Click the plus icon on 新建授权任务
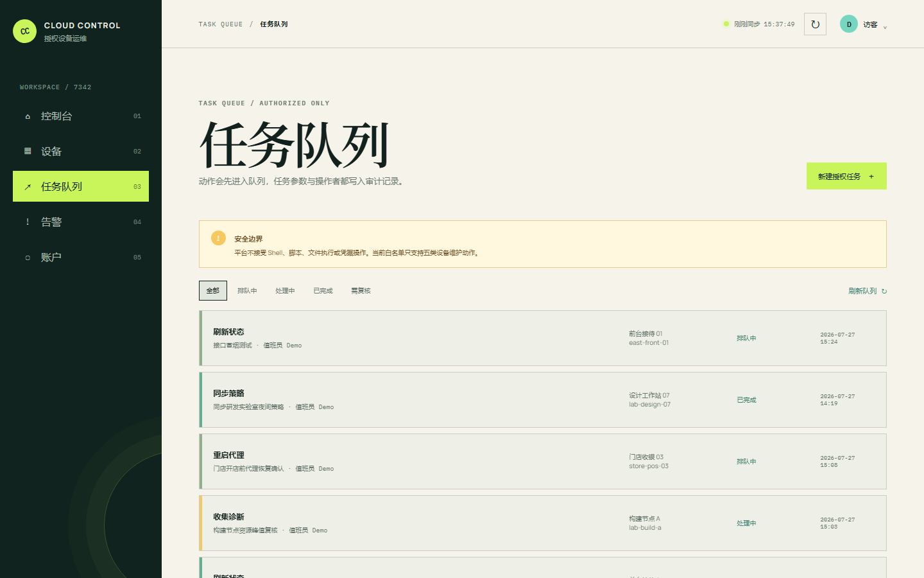This screenshot has width=924, height=578. [871, 177]
